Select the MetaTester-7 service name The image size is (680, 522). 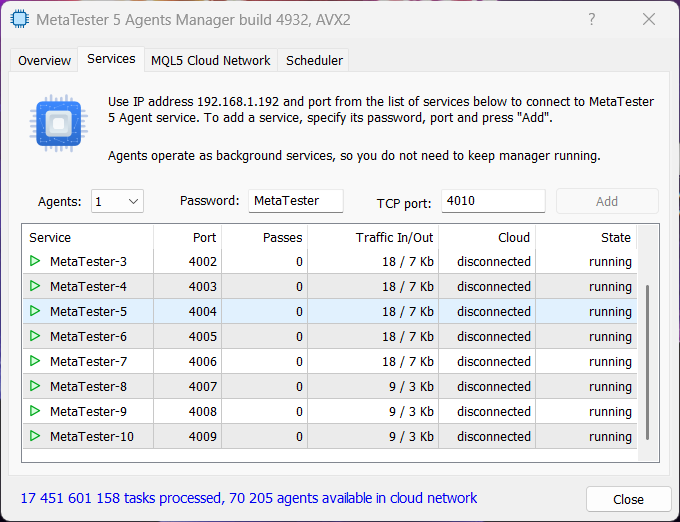coord(88,362)
